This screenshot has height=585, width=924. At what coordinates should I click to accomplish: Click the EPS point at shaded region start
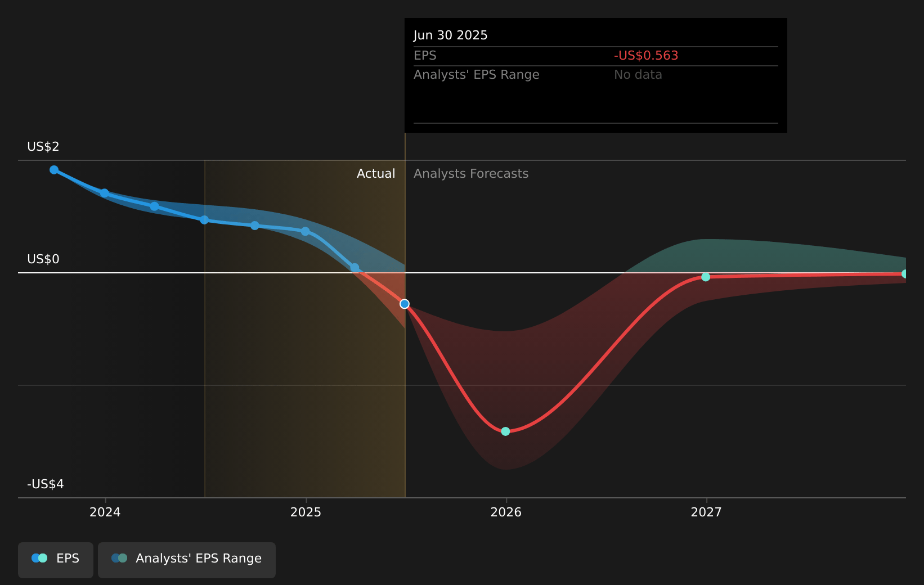204,220
